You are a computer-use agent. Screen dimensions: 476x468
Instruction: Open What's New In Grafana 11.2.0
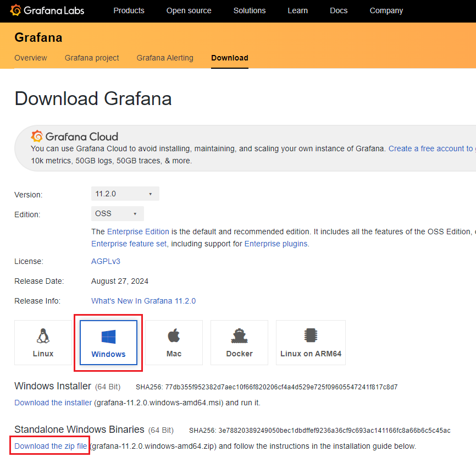(x=143, y=301)
